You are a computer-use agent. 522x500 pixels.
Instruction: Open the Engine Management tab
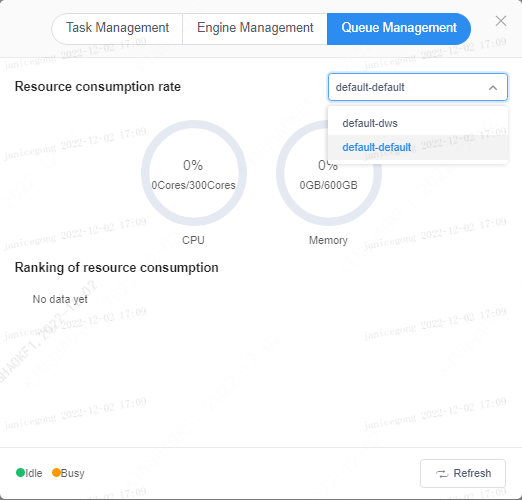255,29
